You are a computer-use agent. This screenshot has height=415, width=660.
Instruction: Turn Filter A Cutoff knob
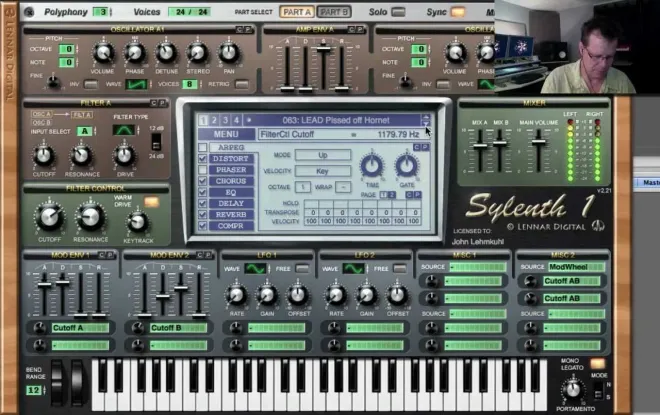[x=43, y=156]
